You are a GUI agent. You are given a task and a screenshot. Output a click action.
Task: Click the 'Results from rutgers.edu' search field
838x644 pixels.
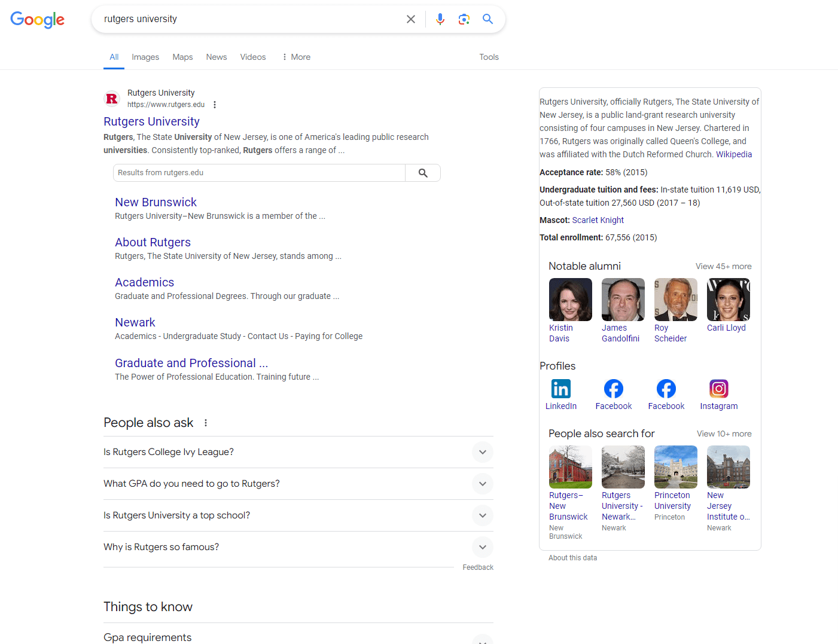258,173
